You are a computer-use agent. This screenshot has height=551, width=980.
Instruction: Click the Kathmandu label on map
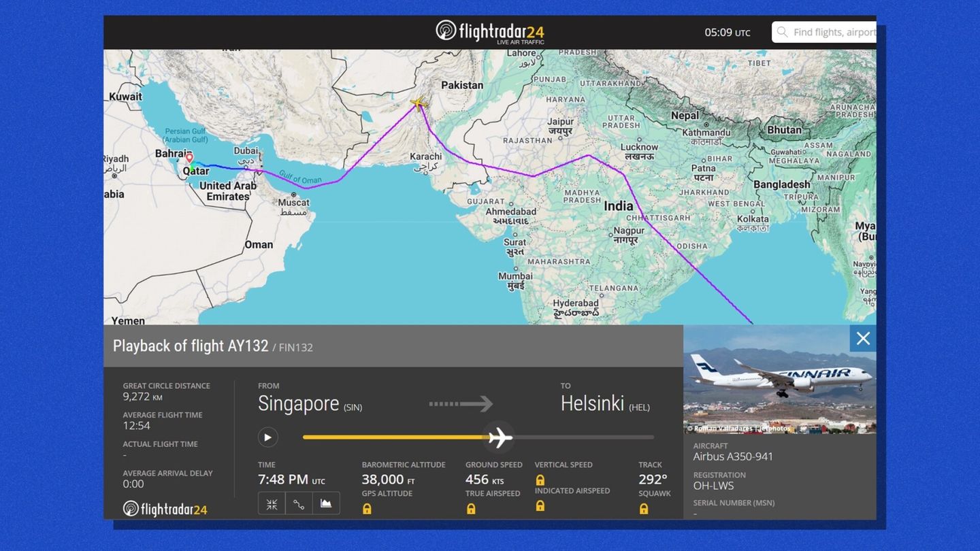(706, 132)
